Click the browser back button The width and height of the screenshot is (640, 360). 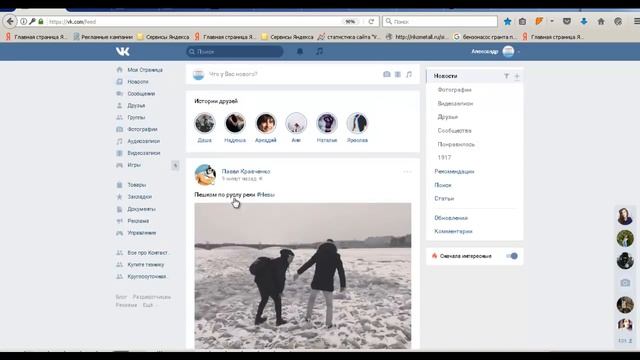click(10, 21)
